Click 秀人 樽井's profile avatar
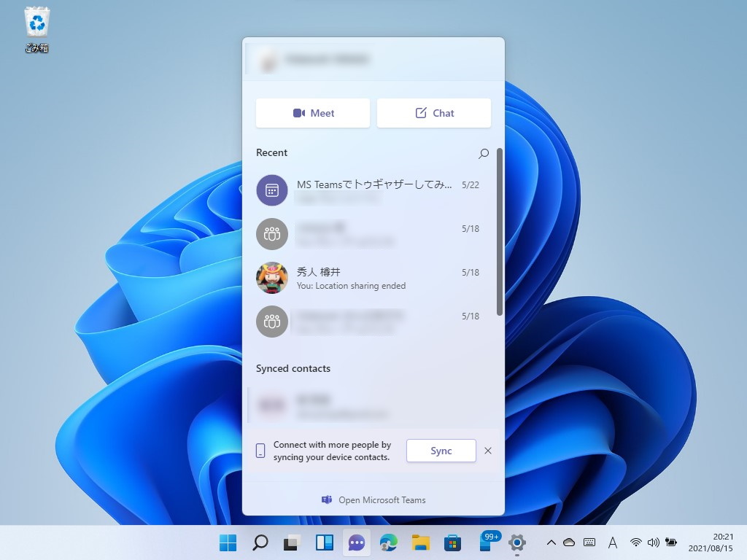The height and width of the screenshot is (560, 747). tap(271, 278)
